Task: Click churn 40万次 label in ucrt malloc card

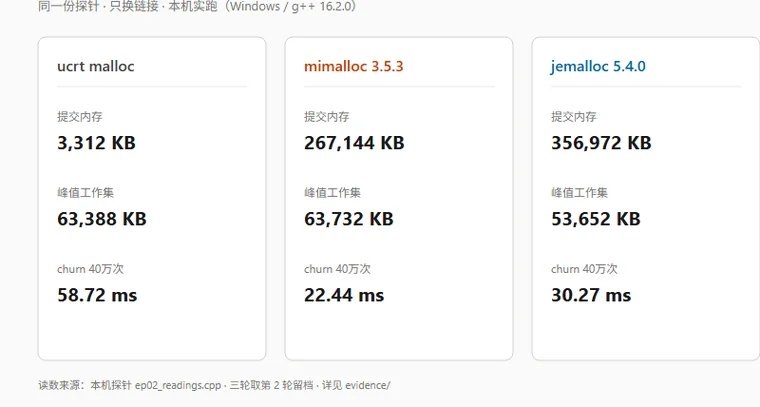Action: [x=91, y=269]
